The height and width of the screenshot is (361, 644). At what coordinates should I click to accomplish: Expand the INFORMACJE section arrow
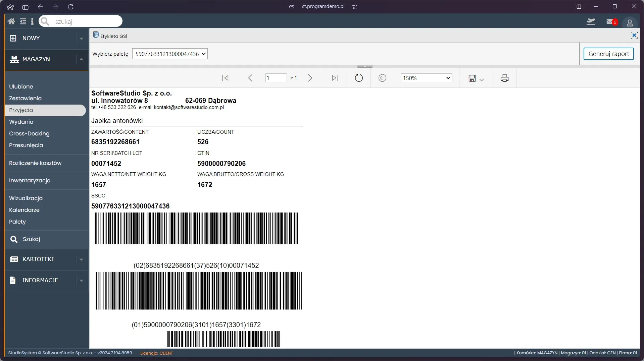(x=81, y=281)
